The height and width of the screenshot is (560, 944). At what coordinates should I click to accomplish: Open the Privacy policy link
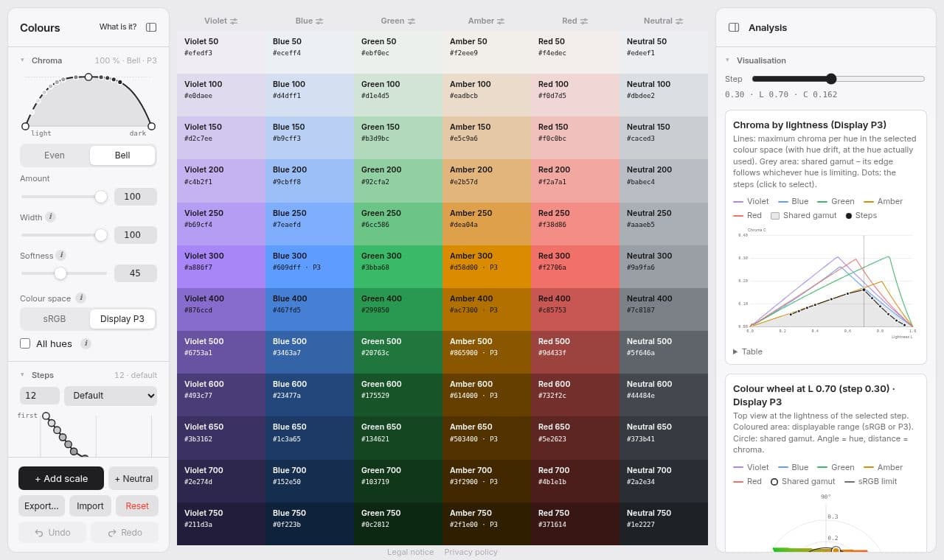471,552
